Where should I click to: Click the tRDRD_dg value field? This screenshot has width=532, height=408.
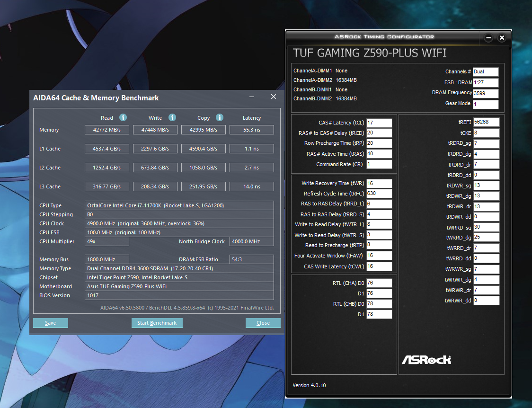(487, 154)
